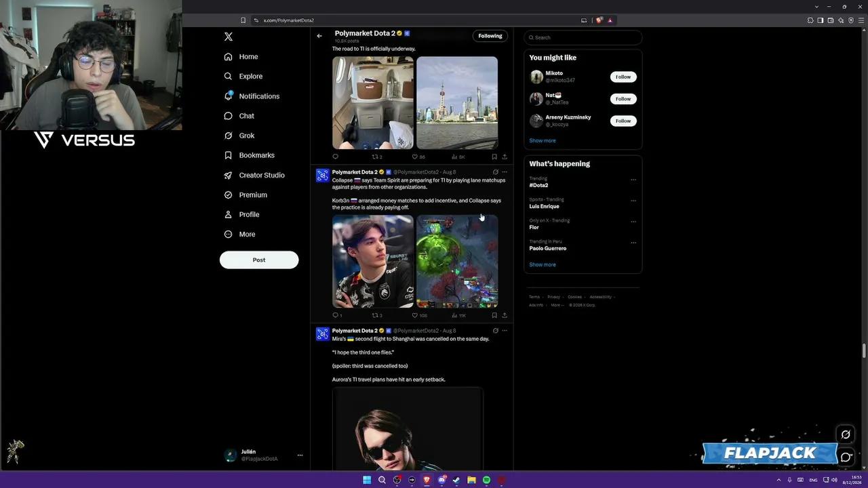This screenshot has width=868, height=488.
Task: Open more options for #Dota2 trend
Action: click(x=633, y=180)
